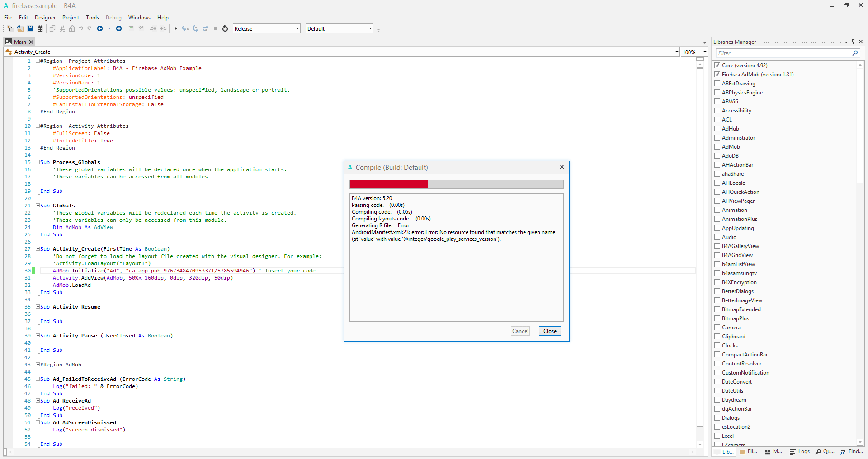Click Close in the Compile dialog
This screenshot has width=868, height=459.
click(550, 331)
